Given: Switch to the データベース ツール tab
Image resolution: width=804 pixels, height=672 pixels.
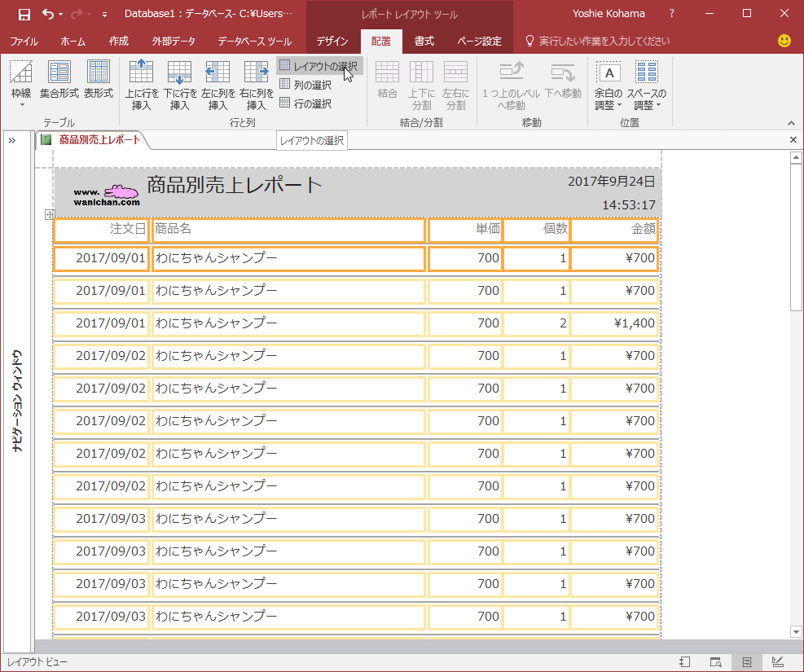Looking at the screenshot, I should tap(254, 41).
